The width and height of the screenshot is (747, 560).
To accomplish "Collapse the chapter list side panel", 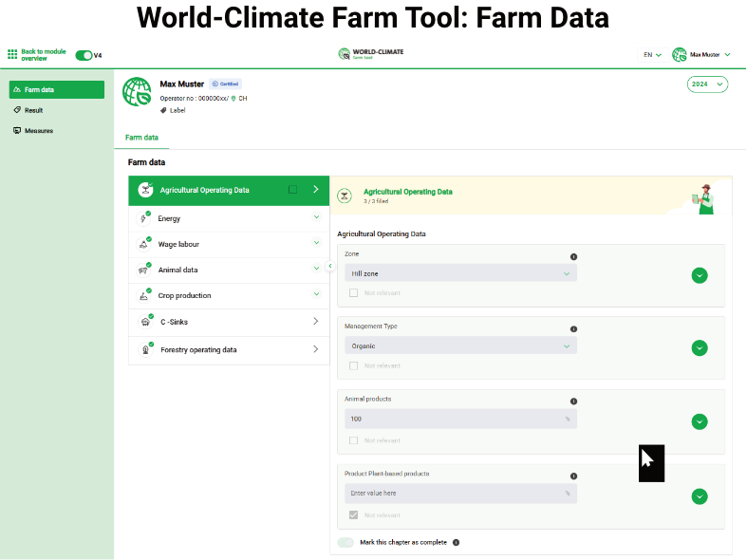I will 330,266.
